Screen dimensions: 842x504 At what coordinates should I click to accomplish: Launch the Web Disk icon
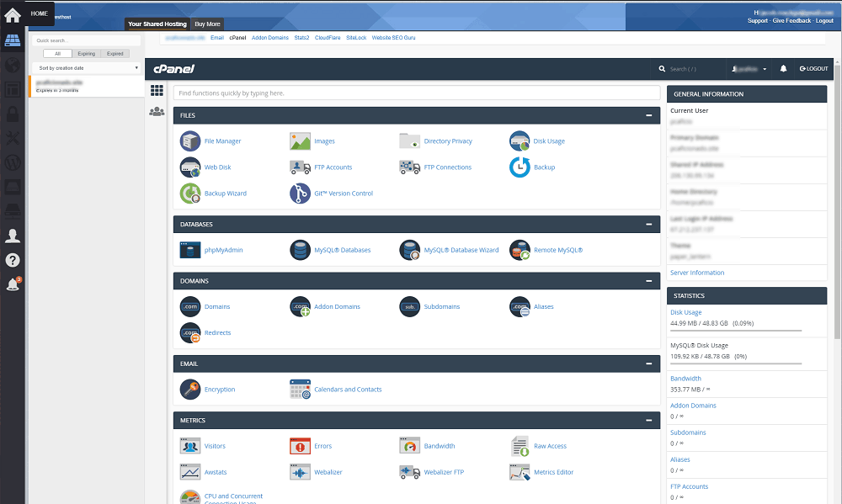point(190,167)
